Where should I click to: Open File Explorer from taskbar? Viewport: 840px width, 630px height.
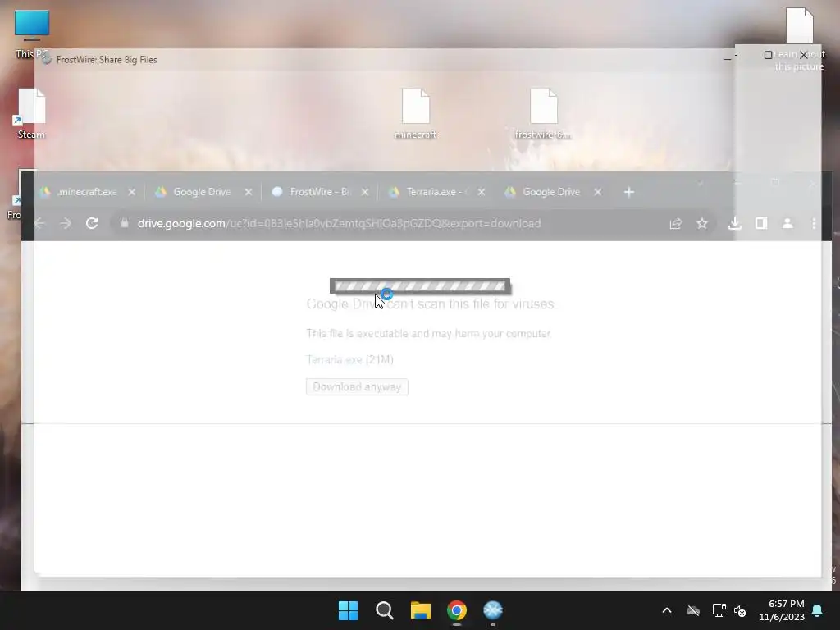pyautogui.click(x=421, y=610)
